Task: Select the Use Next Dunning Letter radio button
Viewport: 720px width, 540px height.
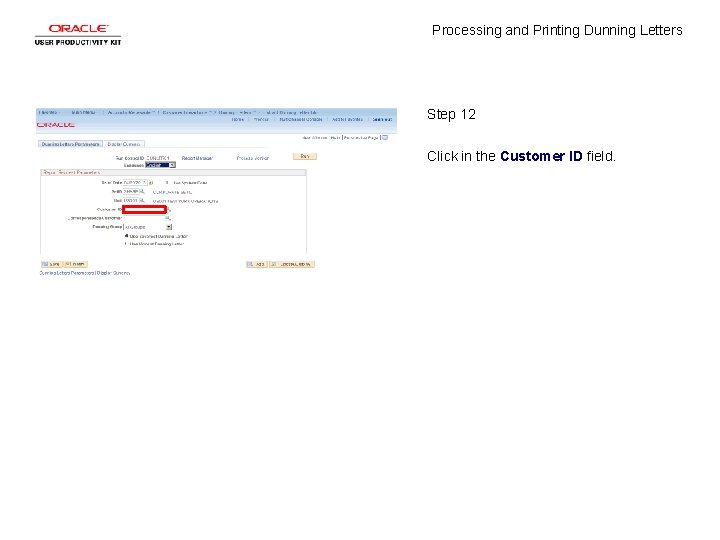Action: (x=126, y=244)
